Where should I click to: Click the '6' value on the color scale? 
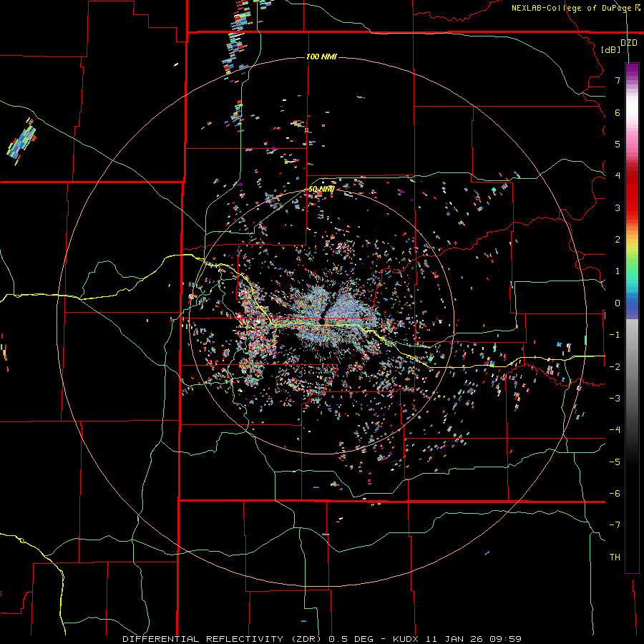tap(618, 112)
